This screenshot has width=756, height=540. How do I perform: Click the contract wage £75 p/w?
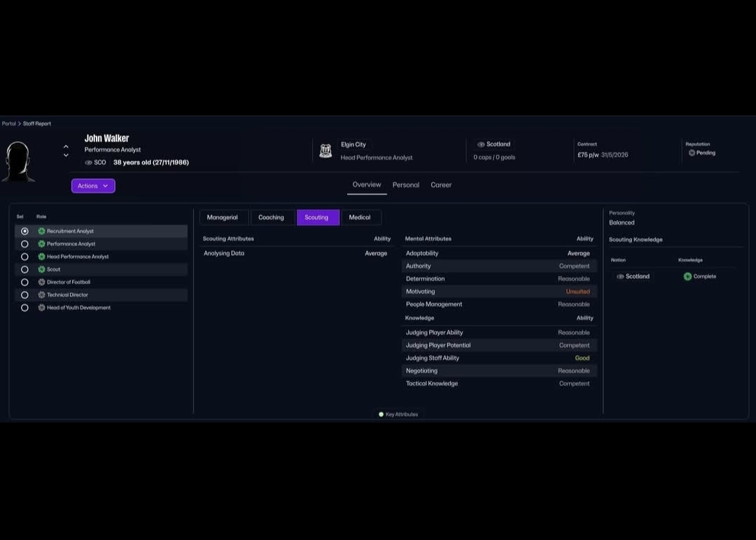point(588,155)
